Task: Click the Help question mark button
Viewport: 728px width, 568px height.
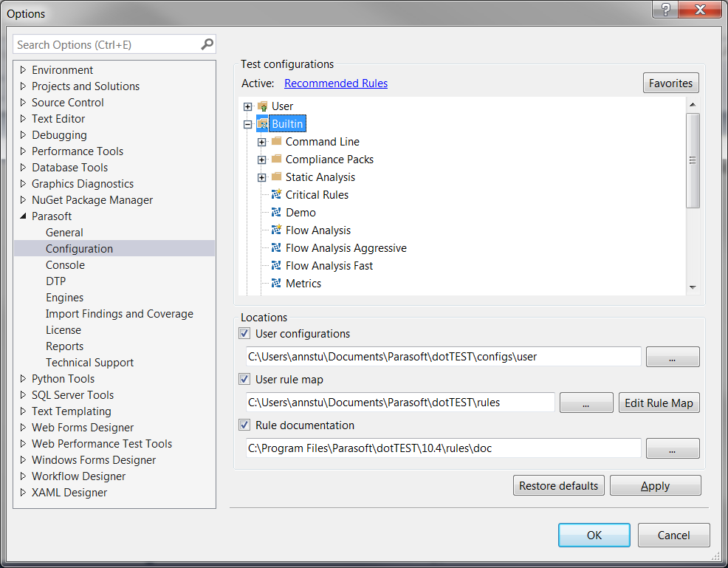Action: 665,10
